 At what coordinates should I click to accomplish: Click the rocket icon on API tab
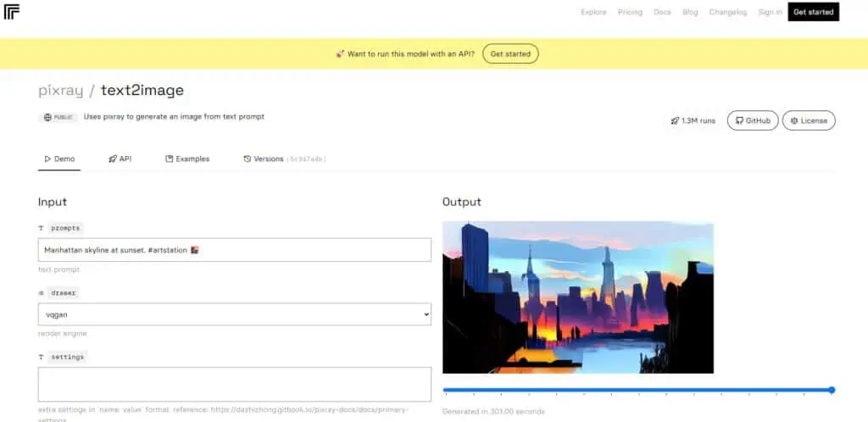(x=113, y=158)
